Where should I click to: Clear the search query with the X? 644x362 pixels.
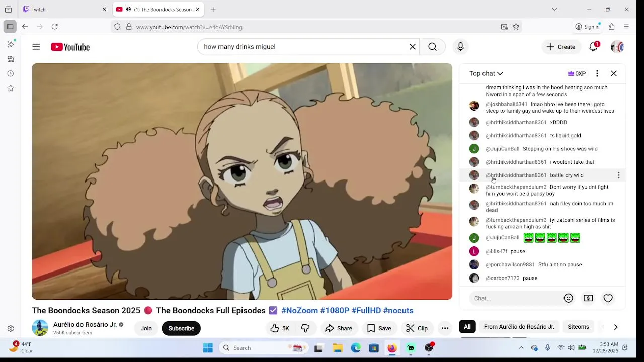pos(413,47)
